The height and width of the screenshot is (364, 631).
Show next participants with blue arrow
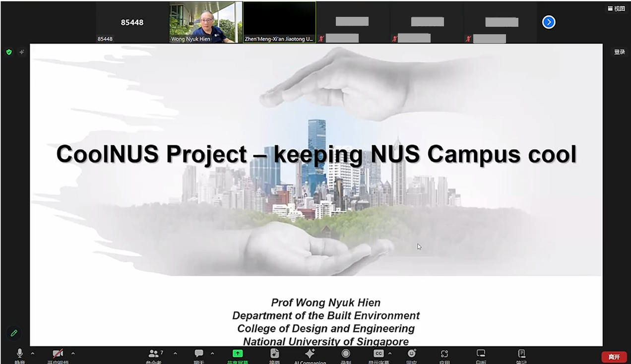tap(549, 22)
